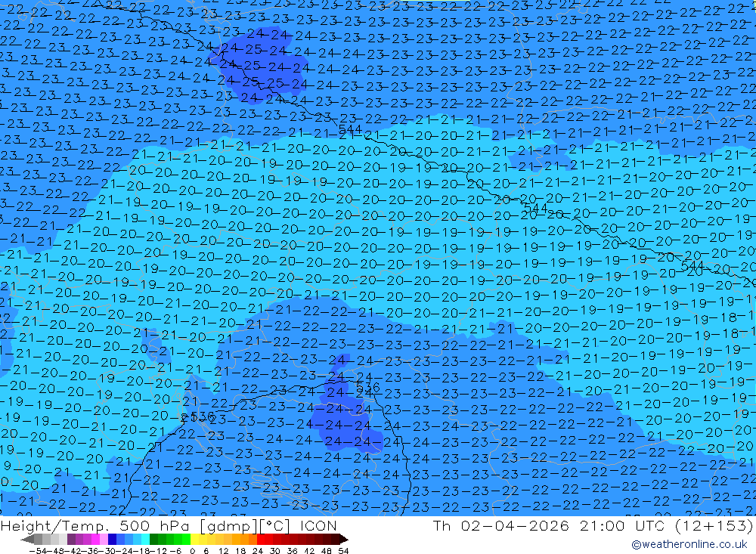Pick the bright red legend swatch at 24
The width and height of the screenshot is (756, 554).
pos(261,539)
